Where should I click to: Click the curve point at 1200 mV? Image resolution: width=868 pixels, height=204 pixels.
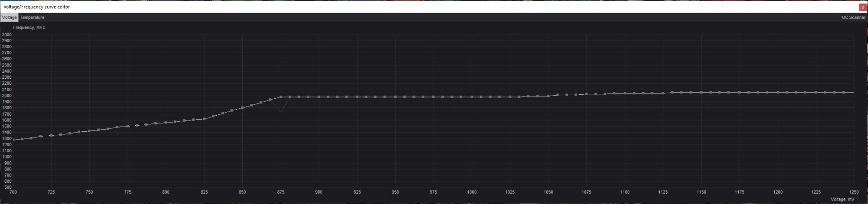tap(778, 93)
